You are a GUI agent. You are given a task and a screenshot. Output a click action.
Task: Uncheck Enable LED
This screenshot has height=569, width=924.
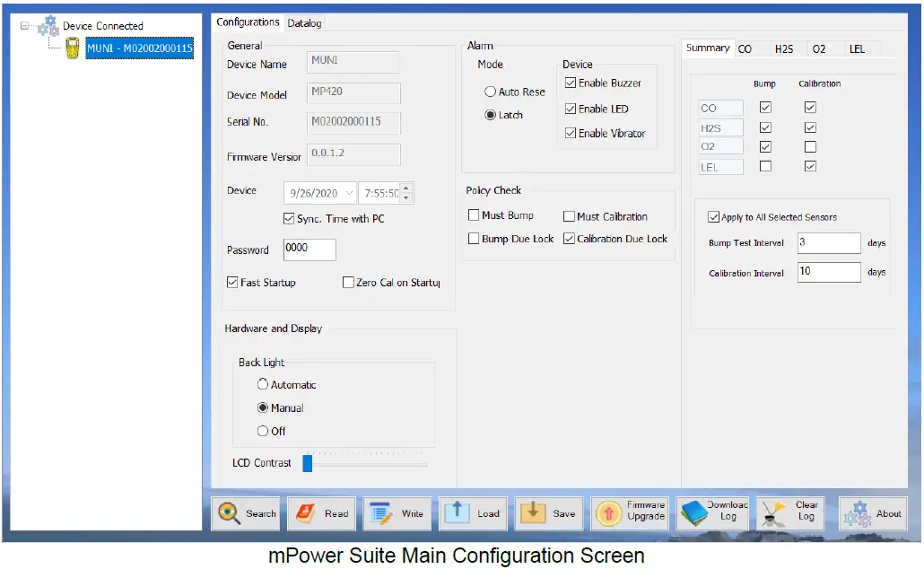point(571,109)
